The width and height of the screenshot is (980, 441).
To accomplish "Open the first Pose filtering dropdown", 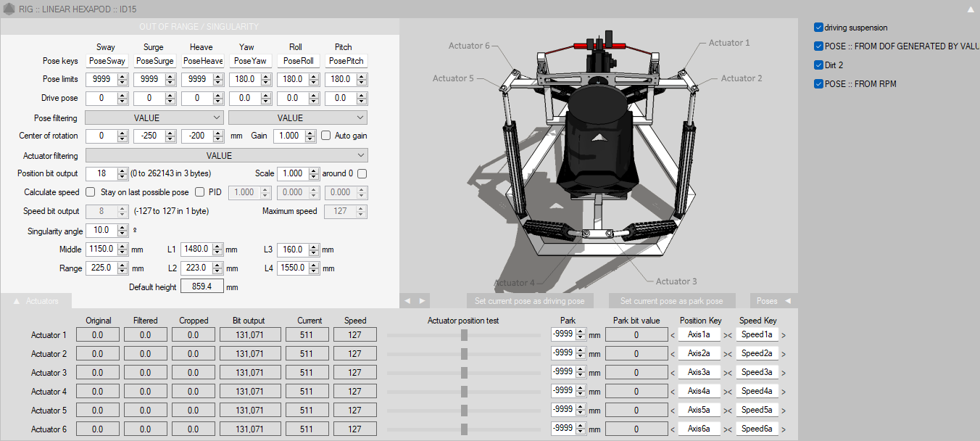I will pos(154,118).
